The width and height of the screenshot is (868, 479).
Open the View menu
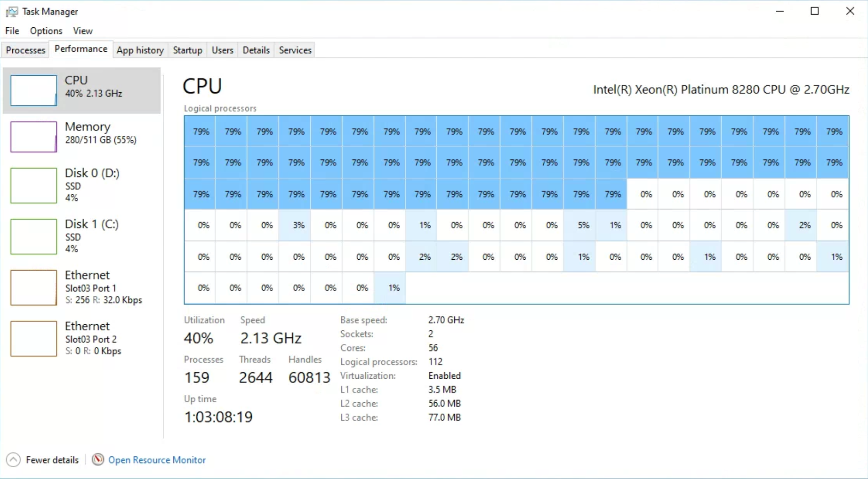(x=83, y=31)
